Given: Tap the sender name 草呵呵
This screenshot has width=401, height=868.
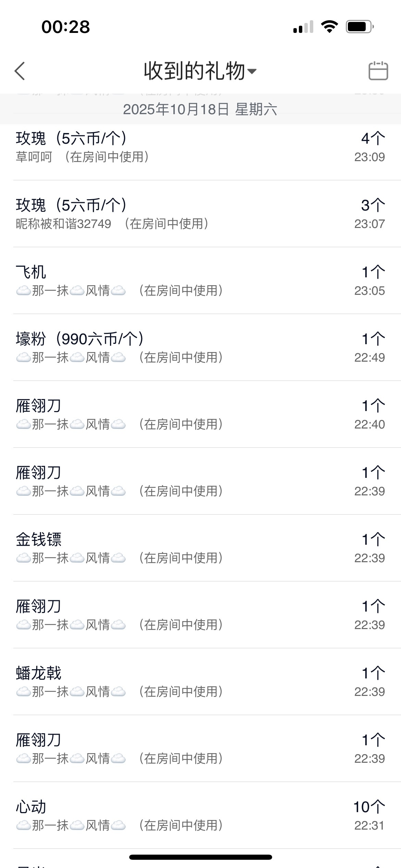Looking at the screenshot, I should coord(34,157).
